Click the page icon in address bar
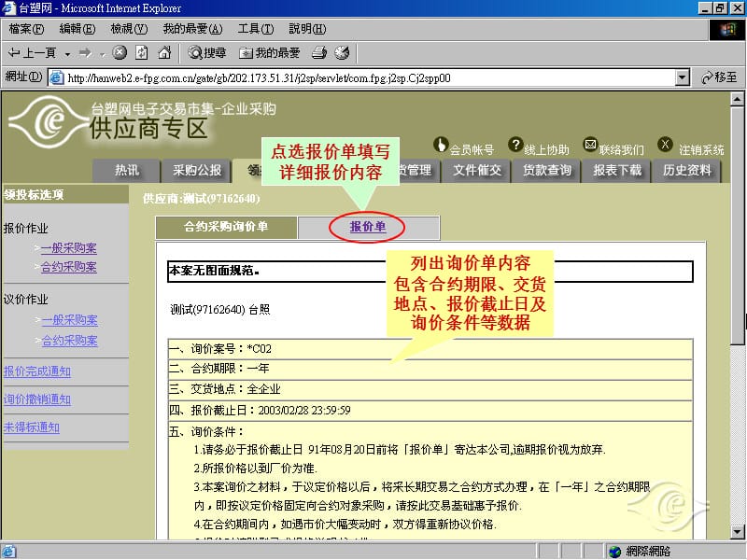747x560 pixels. tap(57, 77)
